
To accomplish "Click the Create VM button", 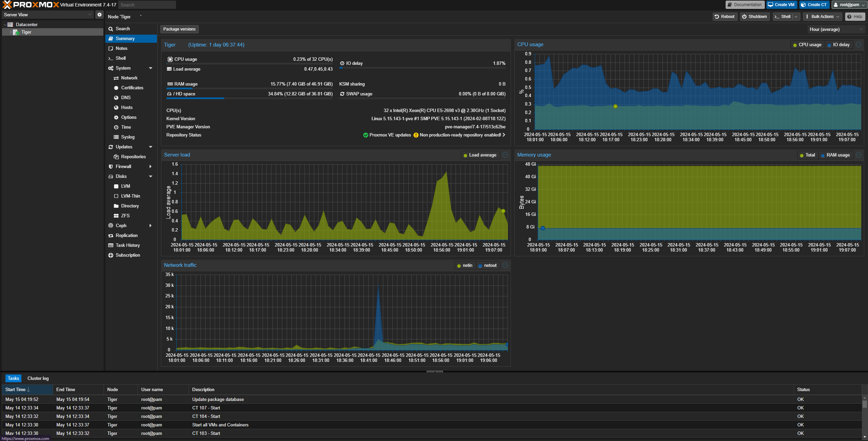I will 781,5.
